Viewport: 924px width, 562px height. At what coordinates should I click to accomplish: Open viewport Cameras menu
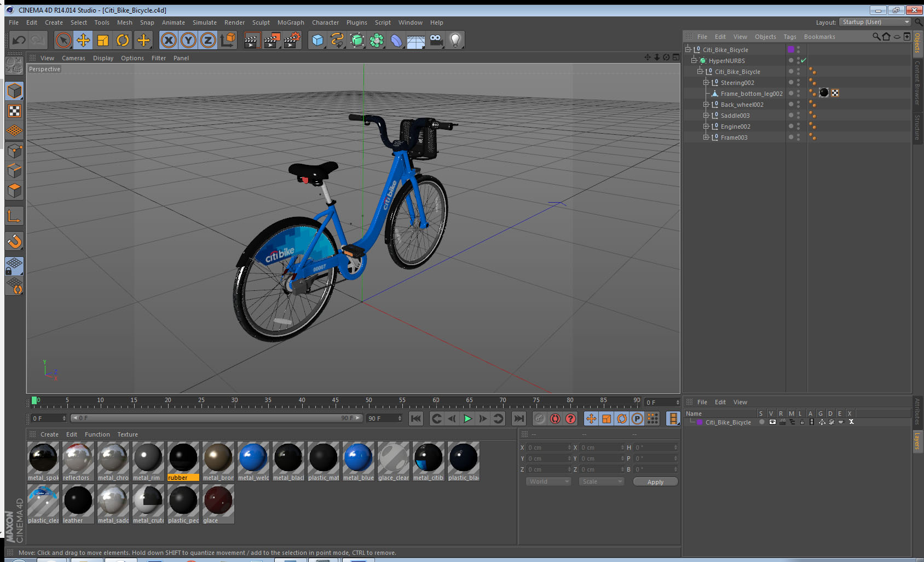[x=73, y=58]
